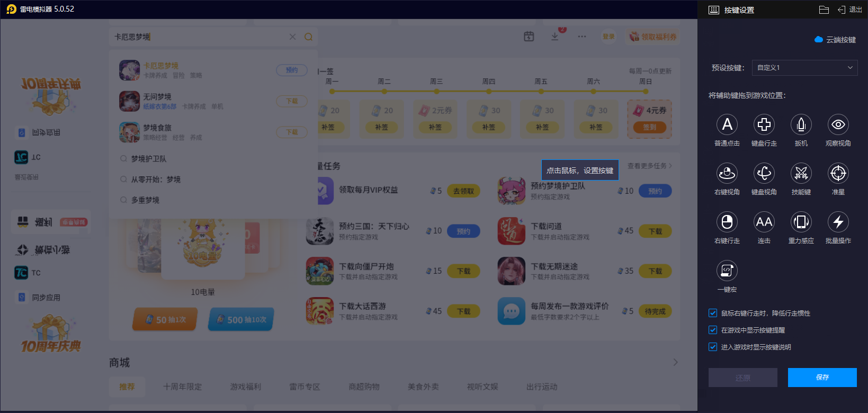Click the 右键视角 right-click view icon
Image resolution: width=868 pixels, height=413 pixels.
(x=727, y=173)
